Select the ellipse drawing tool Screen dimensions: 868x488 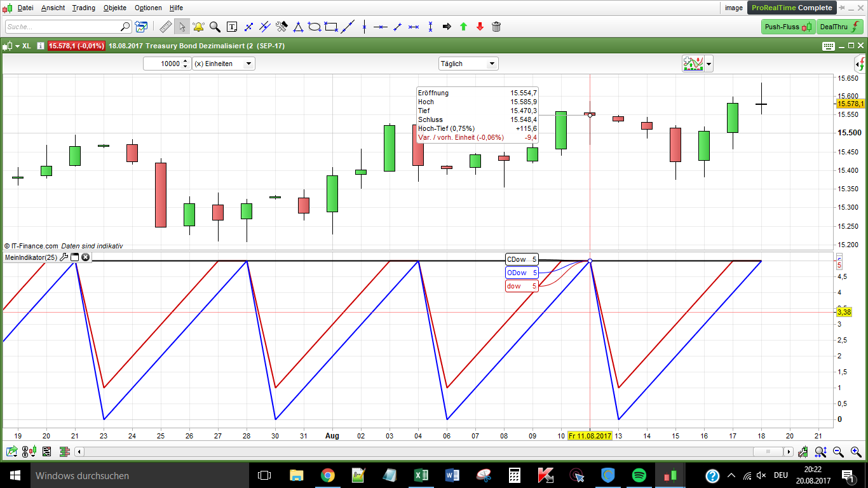[x=315, y=27]
